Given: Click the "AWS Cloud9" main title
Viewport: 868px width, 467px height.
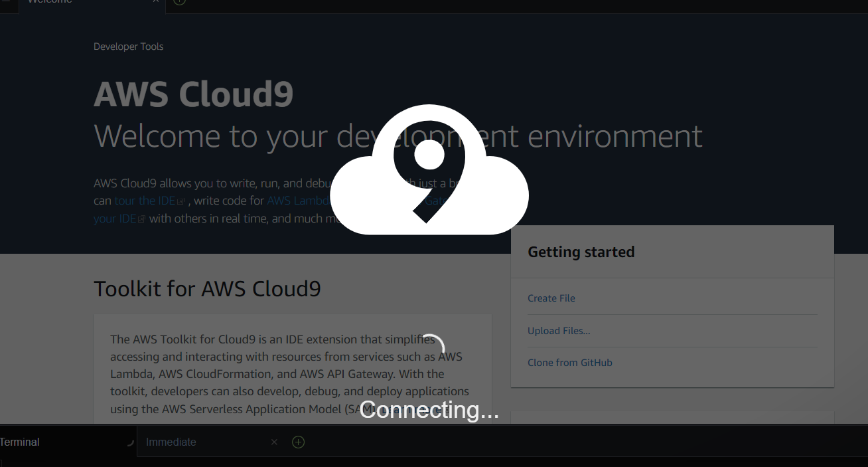Looking at the screenshot, I should (194, 94).
